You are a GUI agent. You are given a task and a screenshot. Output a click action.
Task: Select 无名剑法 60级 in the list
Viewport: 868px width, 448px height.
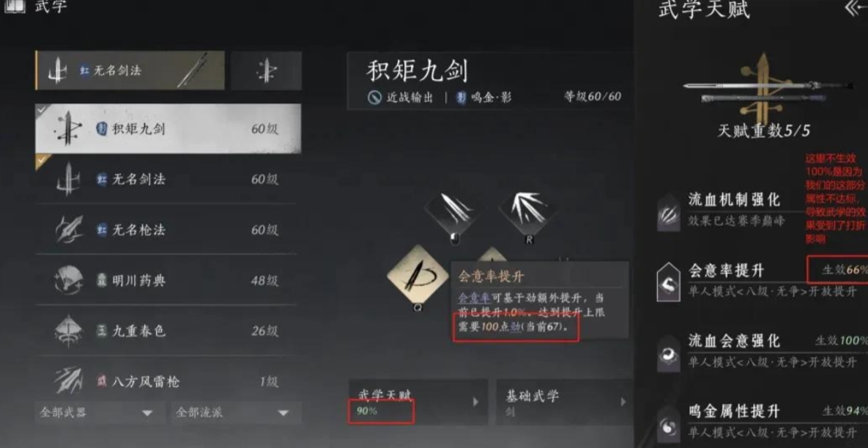coord(168,179)
